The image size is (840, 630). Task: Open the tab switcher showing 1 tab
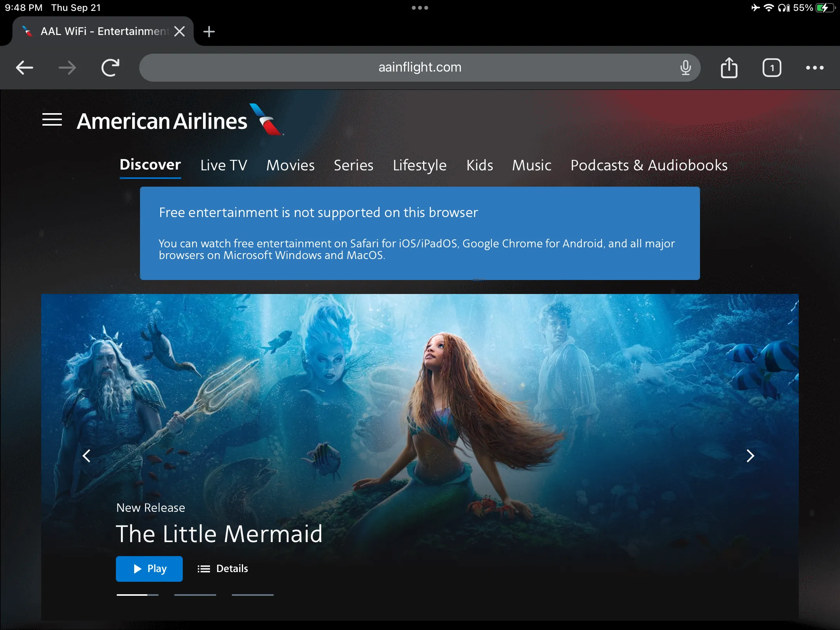click(x=772, y=68)
